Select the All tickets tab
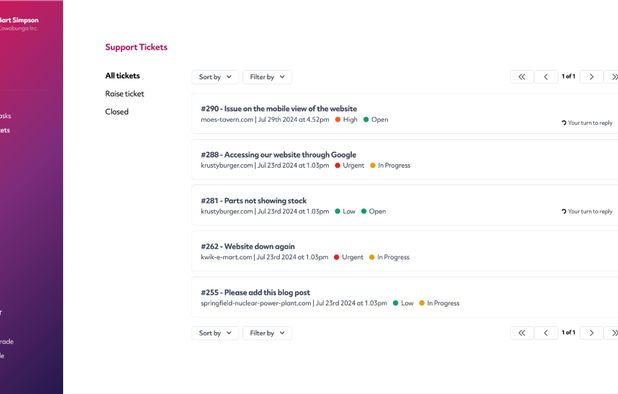Viewport: 618px width, 394px height. 123,76
